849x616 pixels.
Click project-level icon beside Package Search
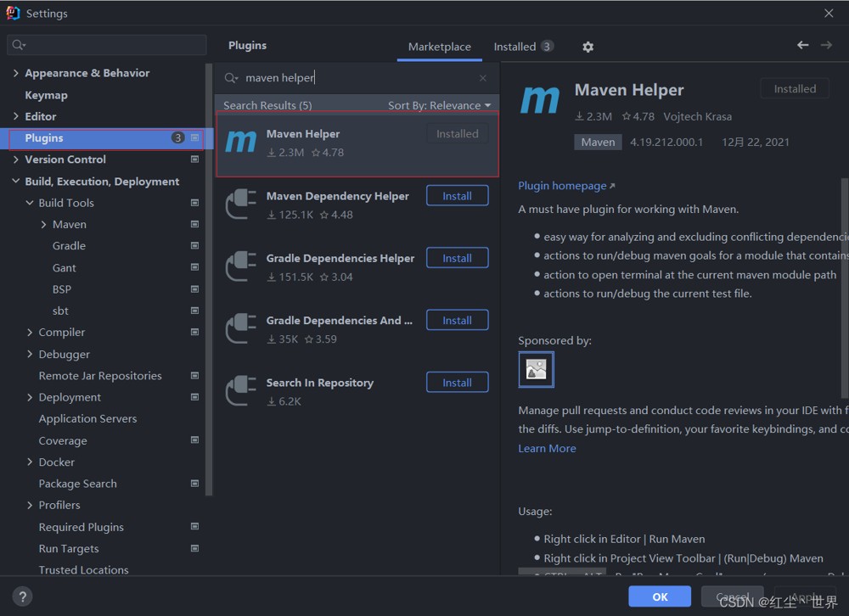point(195,484)
